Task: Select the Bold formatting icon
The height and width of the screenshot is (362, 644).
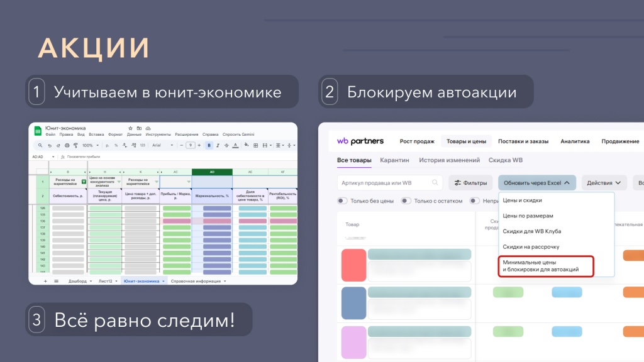Action: coord(209,146)
